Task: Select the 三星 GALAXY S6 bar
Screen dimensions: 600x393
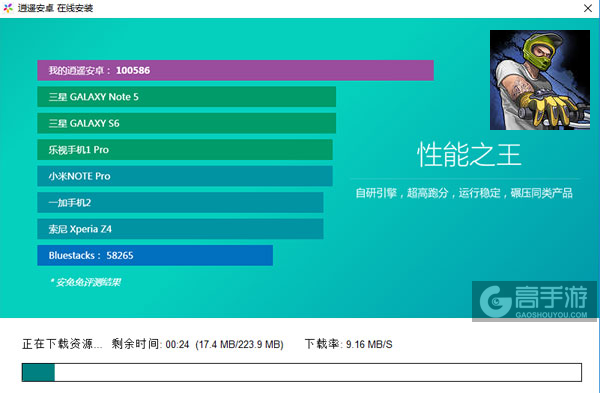Action: 186,123
